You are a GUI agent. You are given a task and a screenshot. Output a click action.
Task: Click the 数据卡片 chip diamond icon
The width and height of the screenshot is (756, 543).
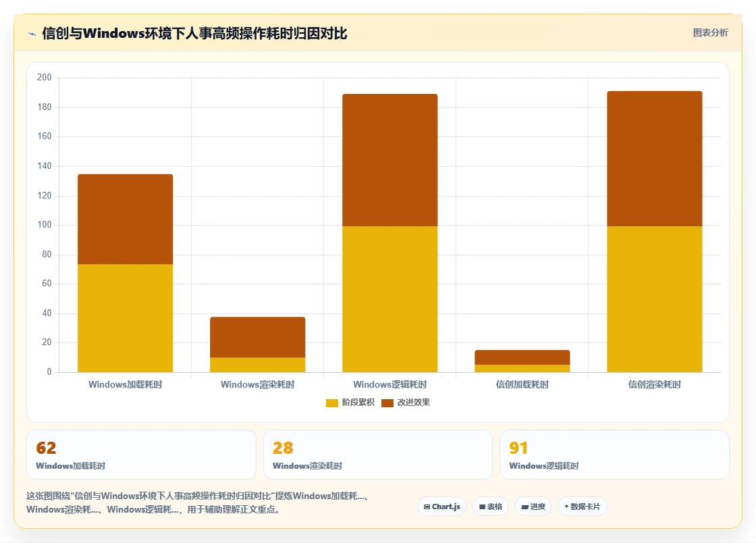pos(566,507)
